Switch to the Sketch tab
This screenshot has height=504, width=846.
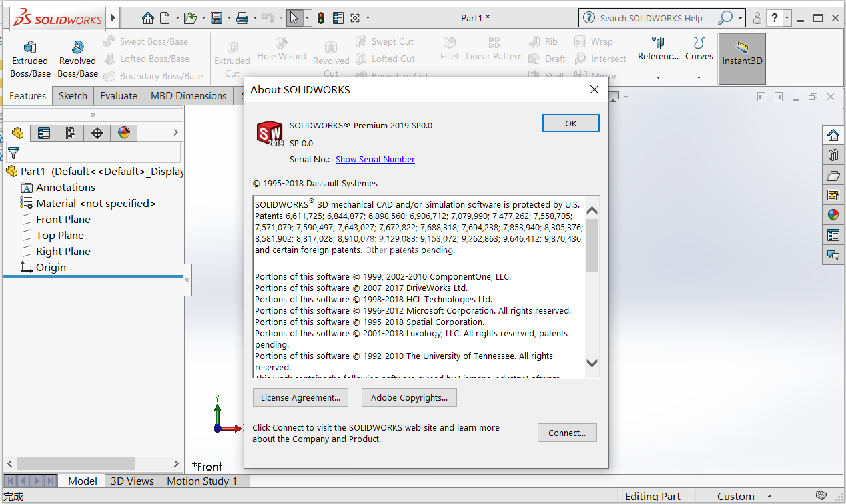pos(73,96)
